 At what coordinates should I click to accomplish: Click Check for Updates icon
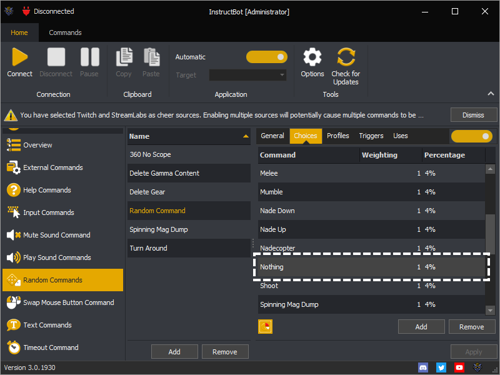346,57
